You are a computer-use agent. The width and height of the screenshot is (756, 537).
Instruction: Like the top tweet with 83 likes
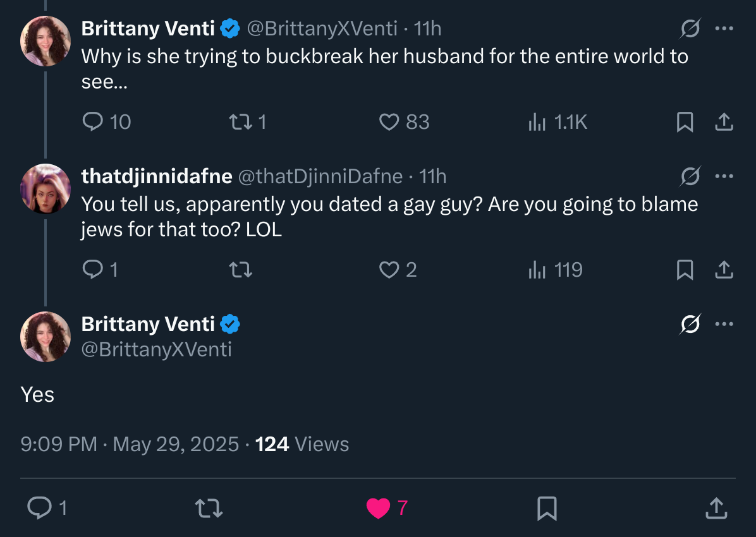click(389, 122)
